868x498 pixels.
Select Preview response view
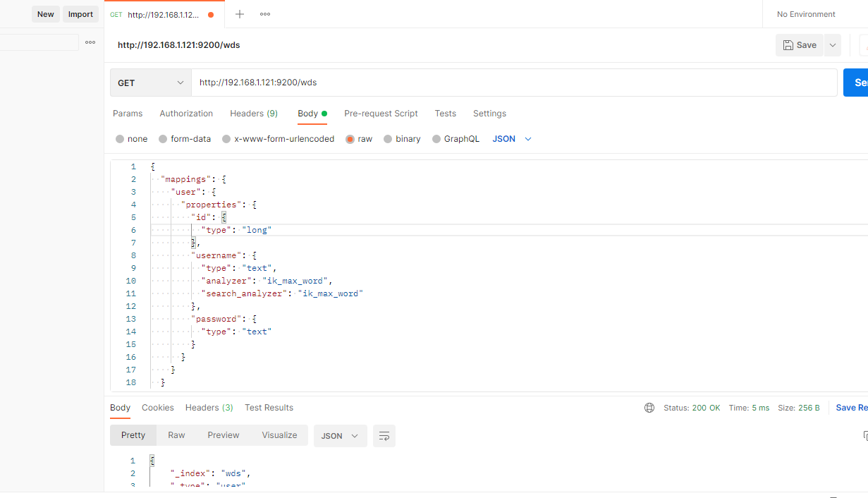point(224,435)
